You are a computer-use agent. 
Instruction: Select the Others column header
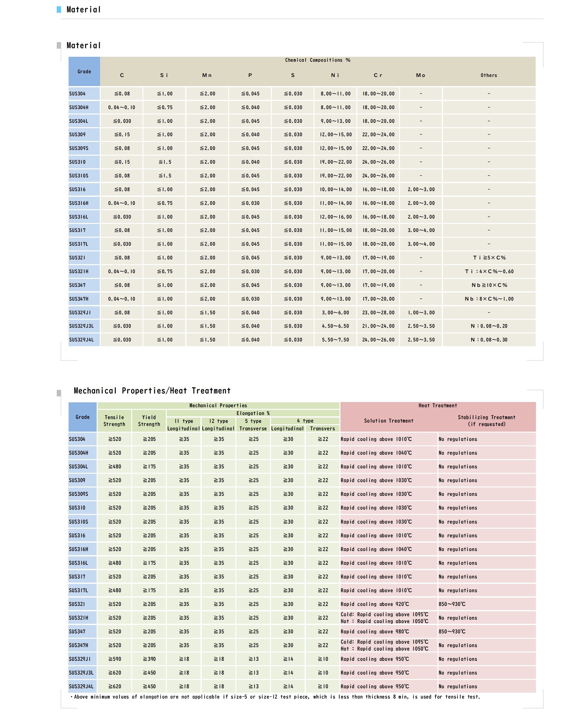pyautogui.click(x=489, y=75)
